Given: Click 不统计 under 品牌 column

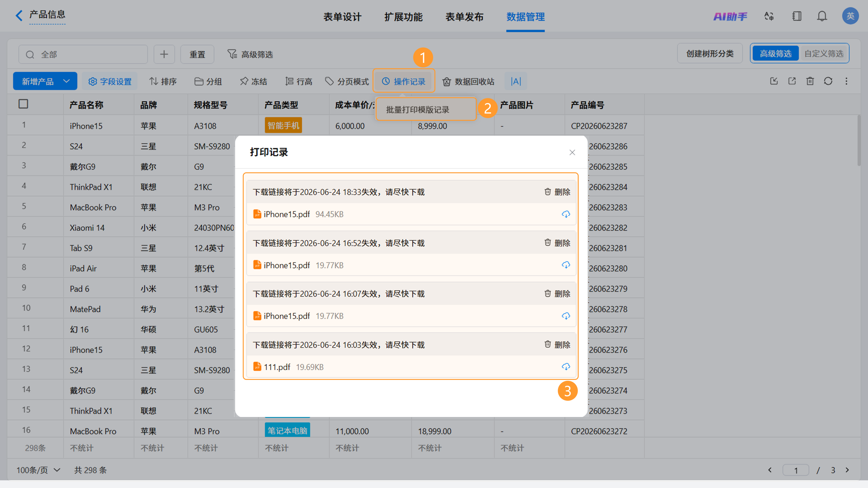Looking at the screenshot, I should [152, 448].
